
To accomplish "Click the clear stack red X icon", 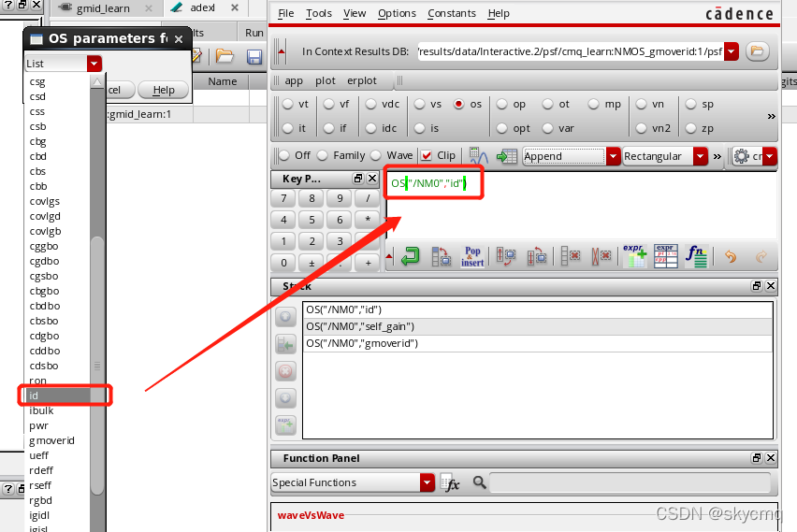I will pyautogui.click(x=601, y=256).
